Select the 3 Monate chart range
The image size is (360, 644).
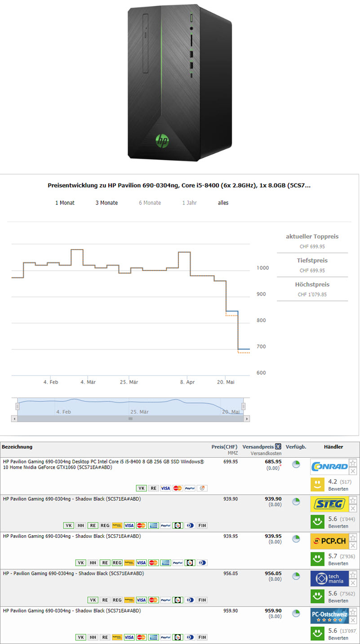click(x=107, y=203)
